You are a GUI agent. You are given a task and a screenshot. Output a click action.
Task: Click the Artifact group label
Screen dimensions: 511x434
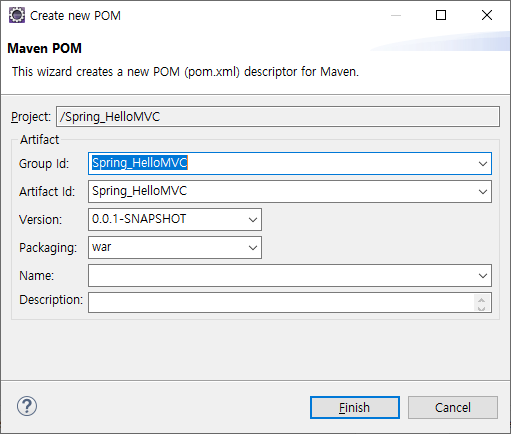coord(39,140)
